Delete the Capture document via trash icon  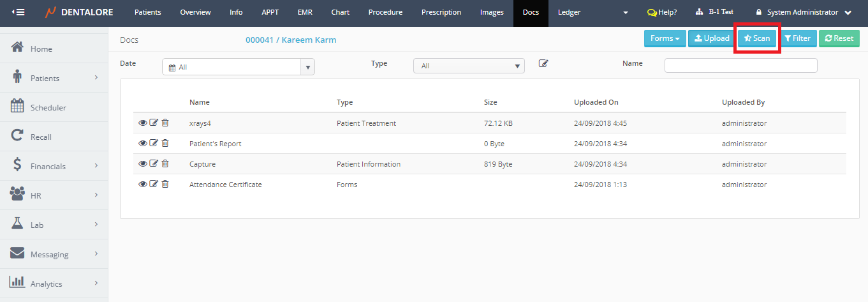point(165,164)
